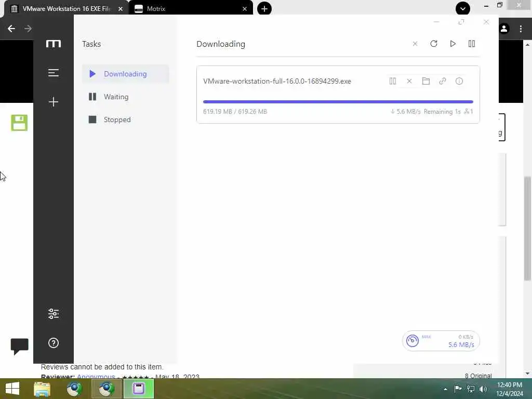Click the VMware-workstation download progress bar
Image resolution: width=532 pixels, height=399 pixels.
pyautogui.click(x=338, y=102)
